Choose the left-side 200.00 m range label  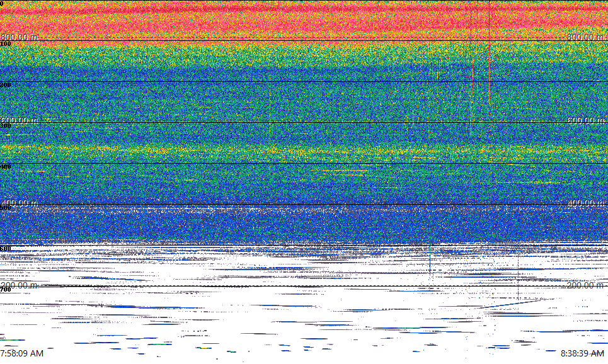click(x=20, y=285)
